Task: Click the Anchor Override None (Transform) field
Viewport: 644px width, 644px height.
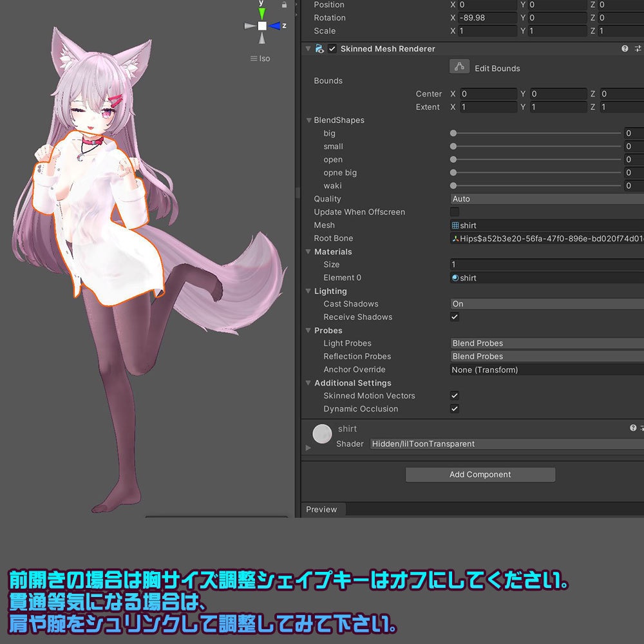Action: pyautogui.click(x=547, y=370)
